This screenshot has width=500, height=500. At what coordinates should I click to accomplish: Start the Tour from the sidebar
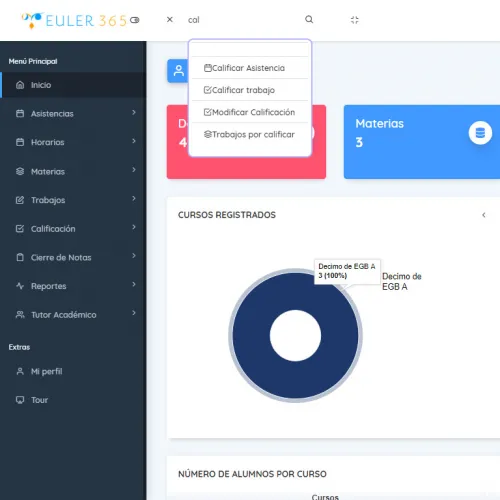[73, 400]
